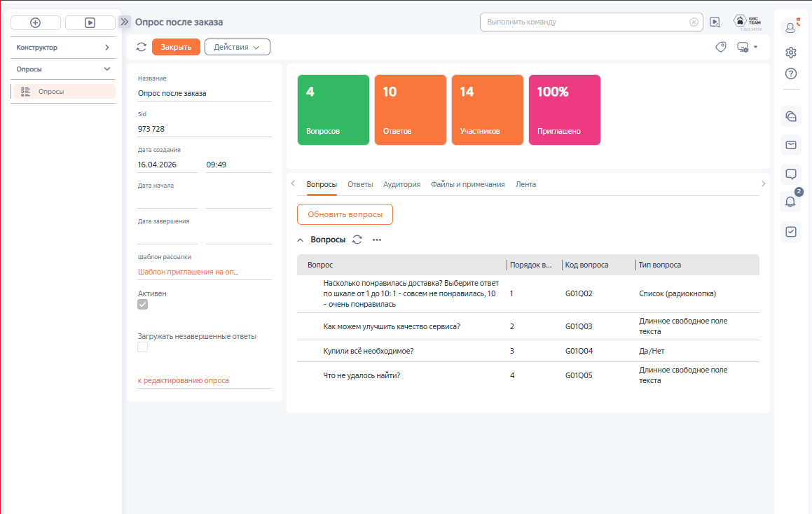
Task: Switch to the Лента tab
Action: tap(525, 184)
